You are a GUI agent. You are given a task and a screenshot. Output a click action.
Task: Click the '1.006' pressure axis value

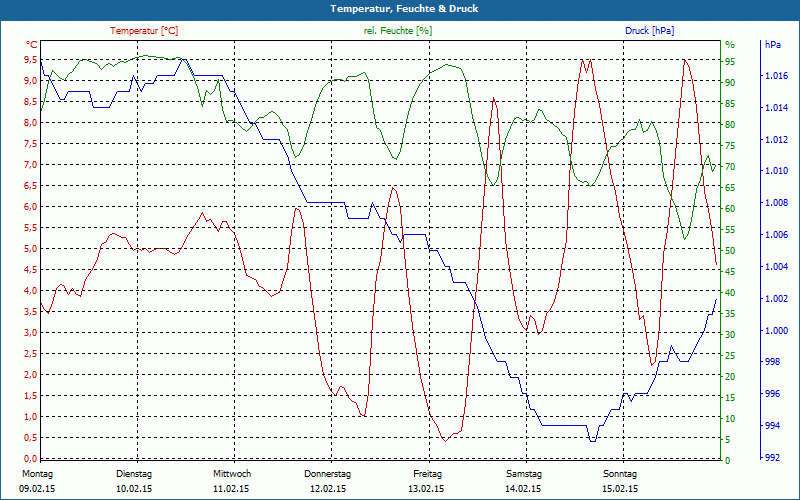coord(777,235)
